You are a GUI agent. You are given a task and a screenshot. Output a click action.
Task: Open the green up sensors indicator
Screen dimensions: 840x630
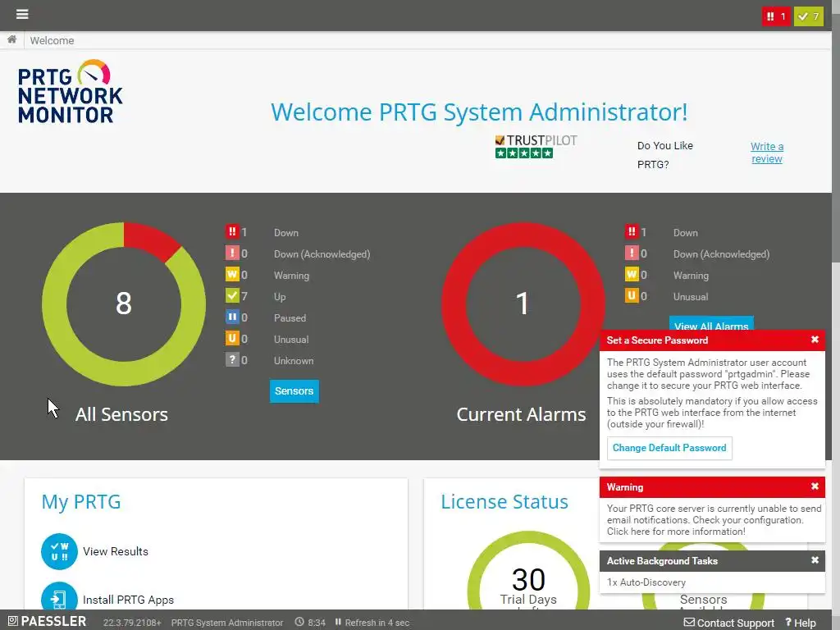tap(808, 16)
